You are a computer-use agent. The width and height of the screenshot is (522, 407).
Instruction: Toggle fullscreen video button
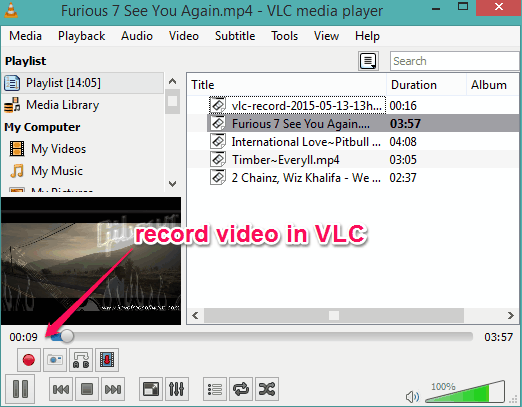click(151, 389)
